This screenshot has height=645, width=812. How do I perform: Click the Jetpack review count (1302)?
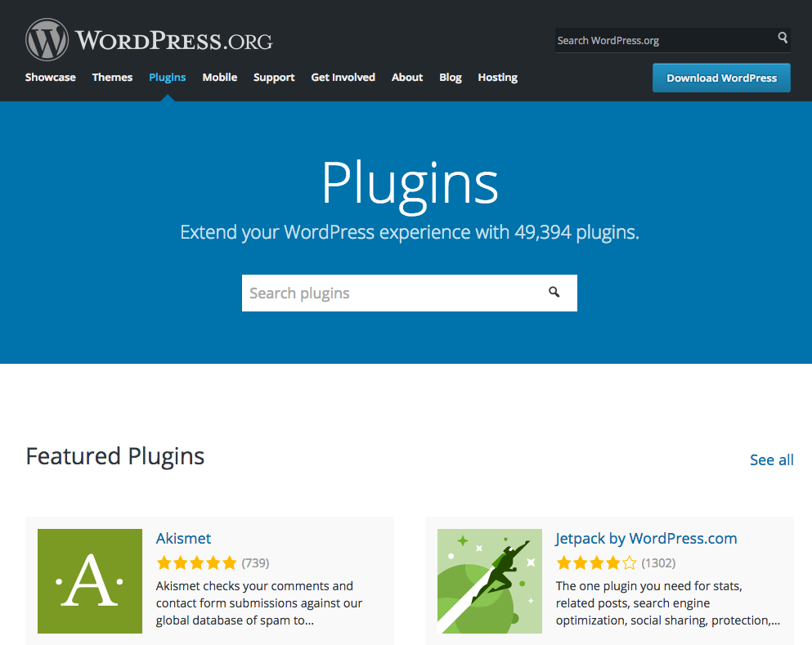point(659,562)
